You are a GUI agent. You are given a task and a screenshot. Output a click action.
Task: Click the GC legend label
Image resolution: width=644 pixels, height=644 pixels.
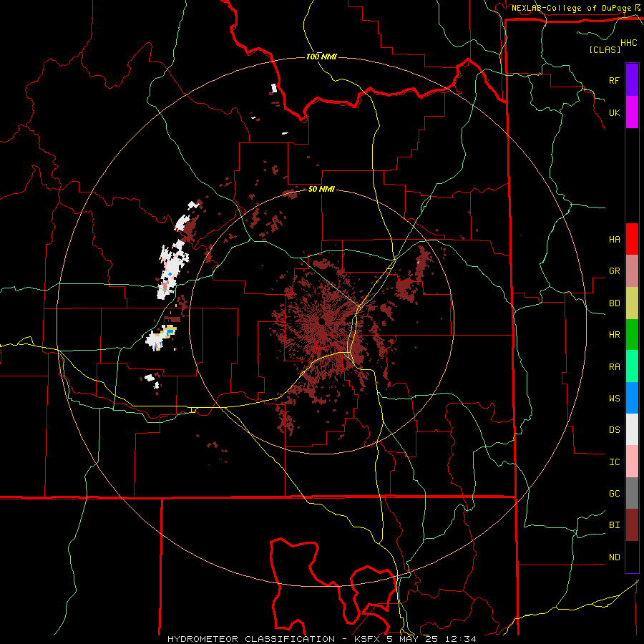614,494
